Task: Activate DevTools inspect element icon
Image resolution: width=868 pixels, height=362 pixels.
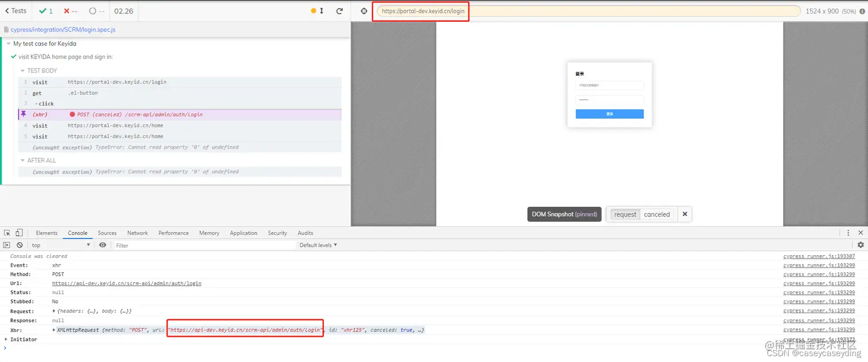Action: pos(7,233)
